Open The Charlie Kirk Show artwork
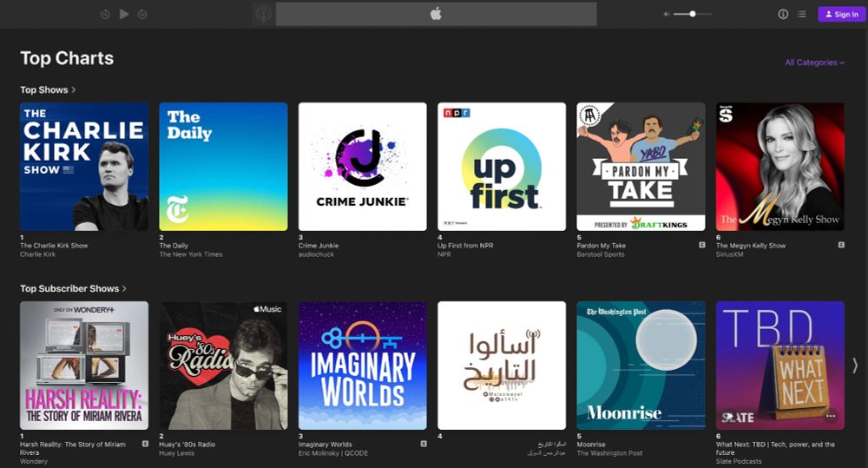The width and height of the screenshot is (868, 468). pyautogui.click(x=84, y=167)
